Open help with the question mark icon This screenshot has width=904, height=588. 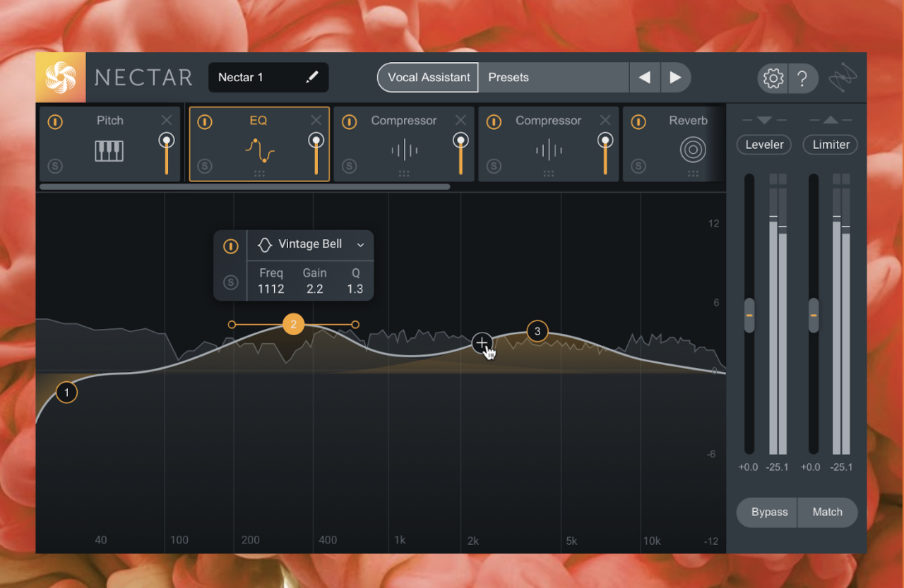point(802,78)
